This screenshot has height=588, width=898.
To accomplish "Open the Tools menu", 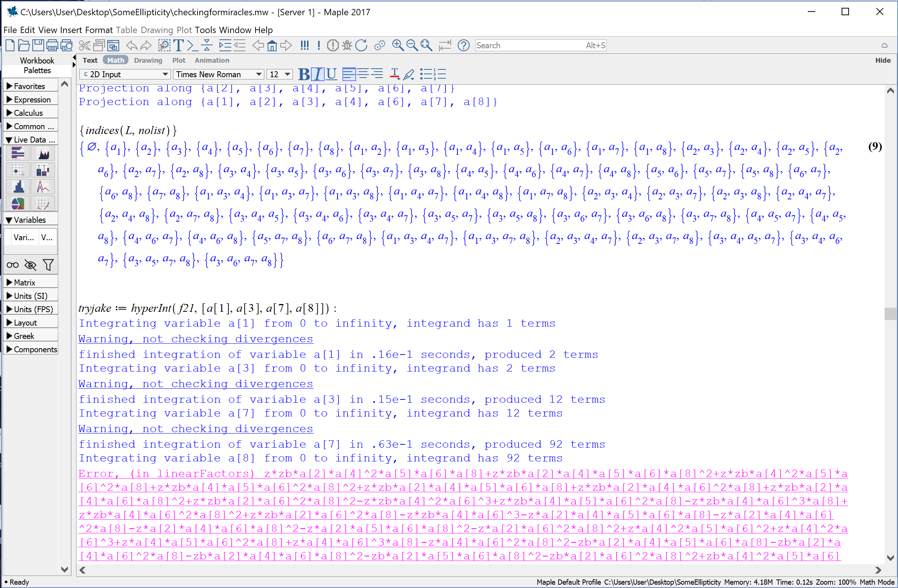I will [205, 30].
